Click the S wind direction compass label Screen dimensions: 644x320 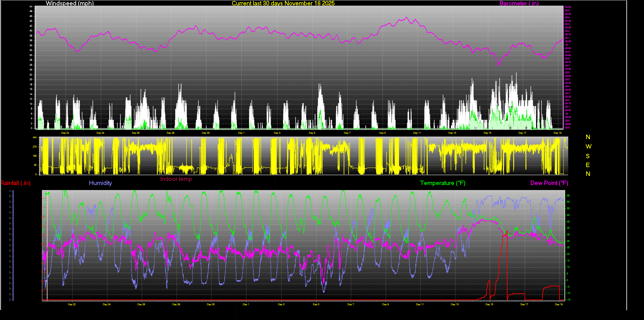[588, 156]
